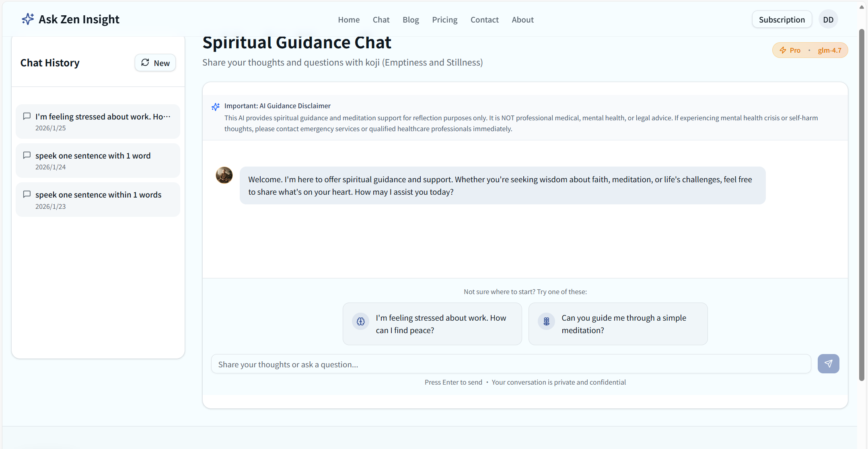Screen dimensions: 868x449
Task: Open the Pricing page from nav
Action: 444,20
